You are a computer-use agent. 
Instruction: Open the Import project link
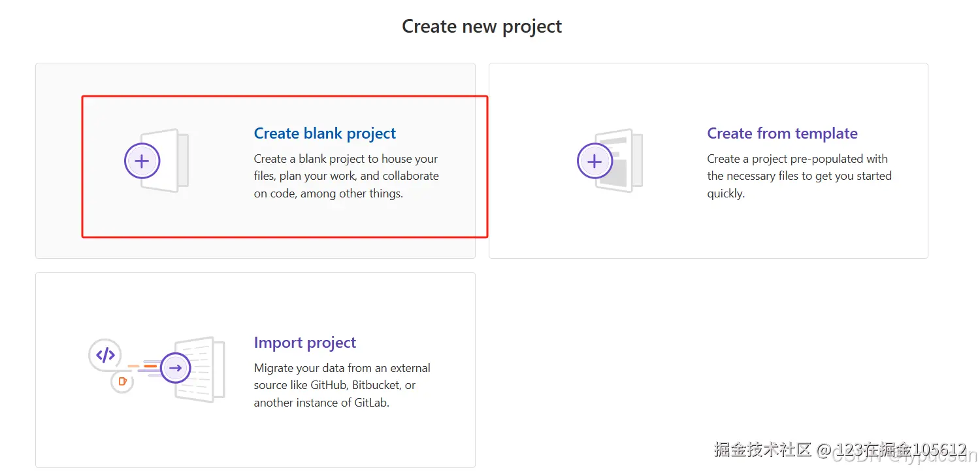pos(304,342)
